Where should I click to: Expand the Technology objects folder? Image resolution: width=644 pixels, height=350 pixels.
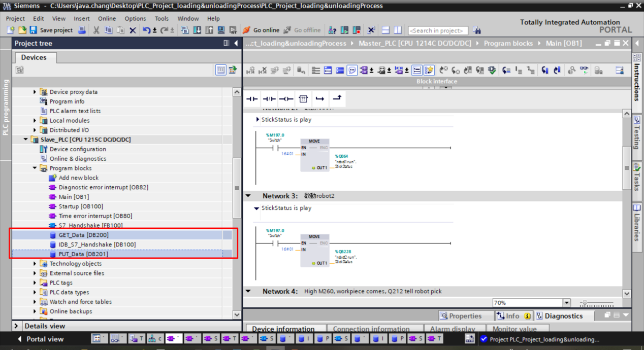tap(35, 264)
